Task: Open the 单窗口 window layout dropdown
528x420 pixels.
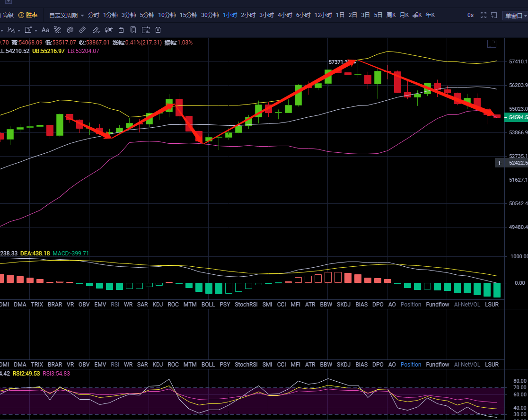Action: (x=515, y=16)
